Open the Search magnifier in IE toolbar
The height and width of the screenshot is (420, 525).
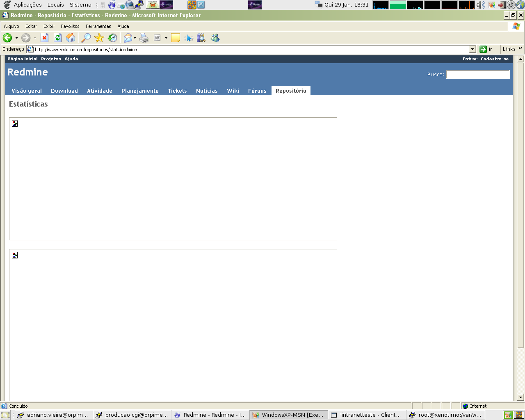(86, 38)
